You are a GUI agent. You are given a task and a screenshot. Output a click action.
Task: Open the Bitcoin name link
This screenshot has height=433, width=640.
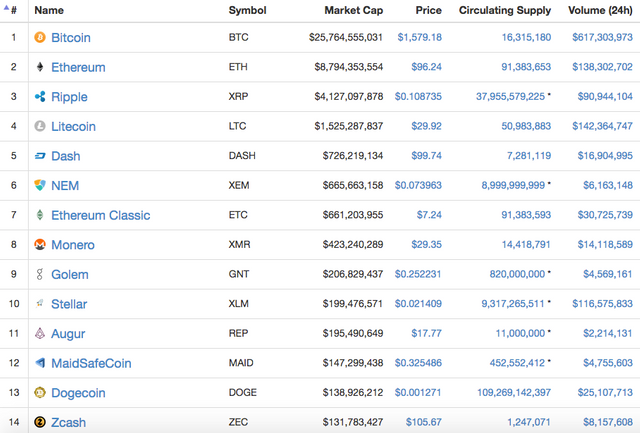[71, 38]
